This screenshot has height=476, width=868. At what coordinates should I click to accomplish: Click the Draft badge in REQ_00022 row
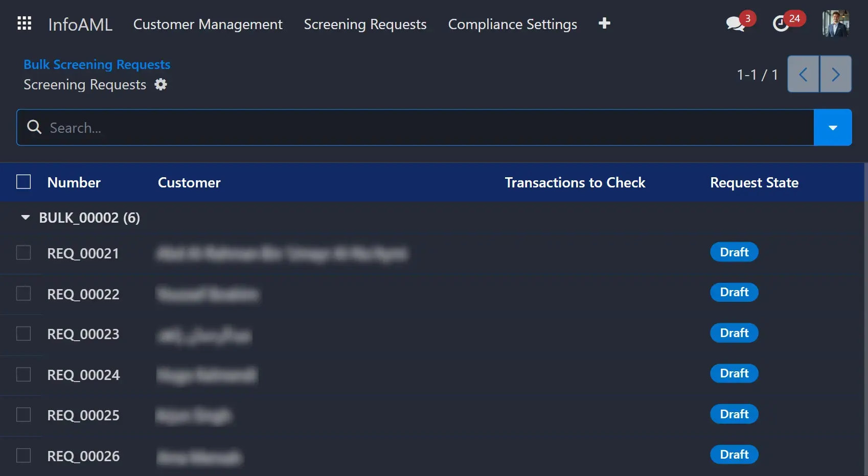(x=734, y=292)
